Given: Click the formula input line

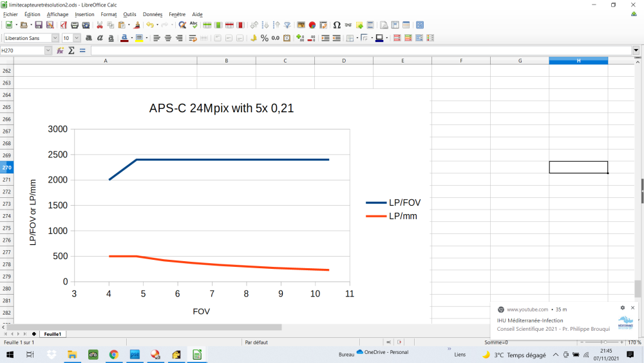Looking at the screenshot, I should [361, 50].
